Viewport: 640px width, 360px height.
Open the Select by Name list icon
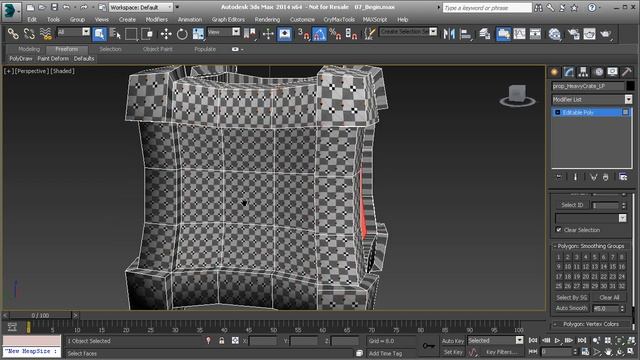[116, 34]
